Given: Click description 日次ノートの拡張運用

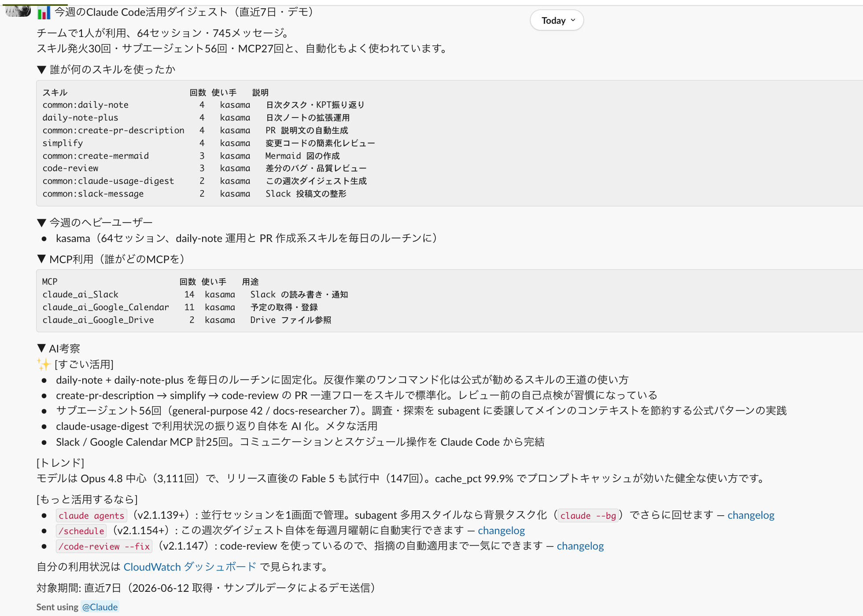Looking at the screenshot, I should [308, 117].
